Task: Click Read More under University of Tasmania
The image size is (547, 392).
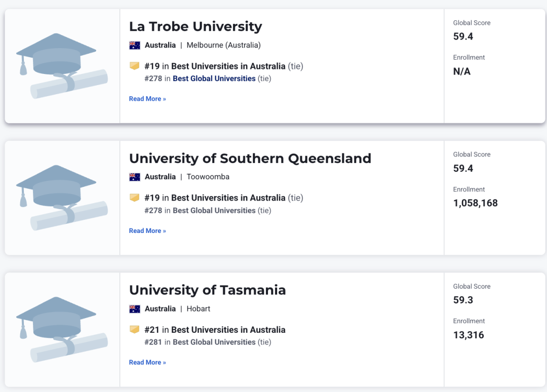Action: click(147, 362)
